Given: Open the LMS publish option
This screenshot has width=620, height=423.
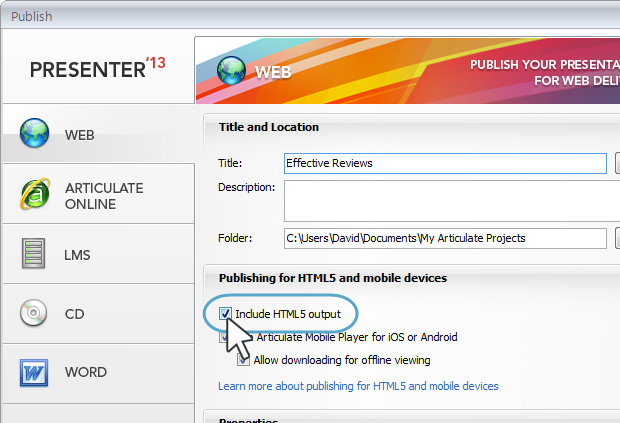Looking at the screenshot, I should (98, 254).
